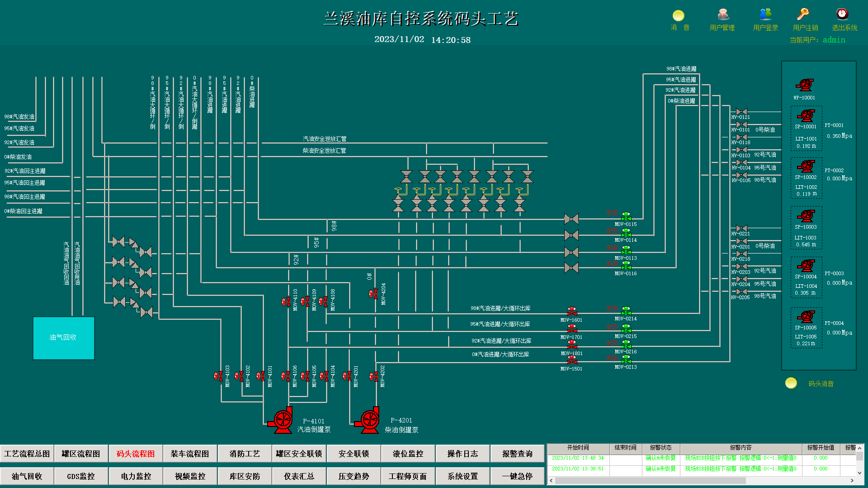Toggle the green MOV-0115 valve
The height and width of the screenshot is (488, 868).
[626, 216]
